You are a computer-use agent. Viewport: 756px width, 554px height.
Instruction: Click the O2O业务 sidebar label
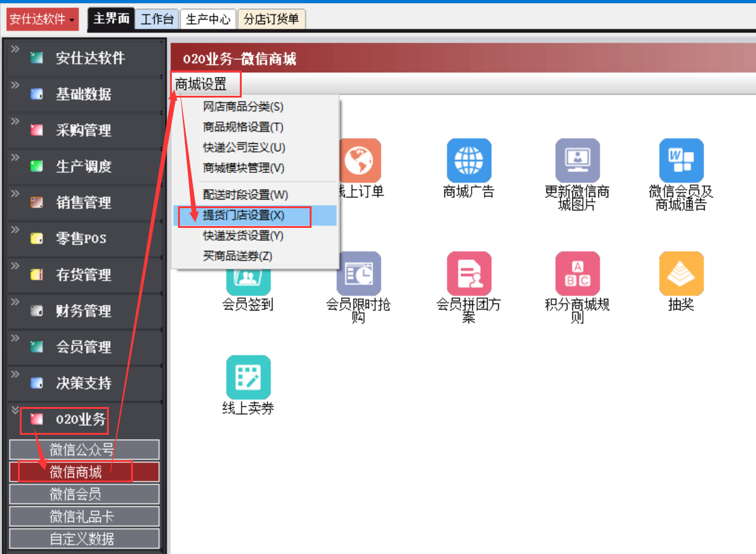80,419
